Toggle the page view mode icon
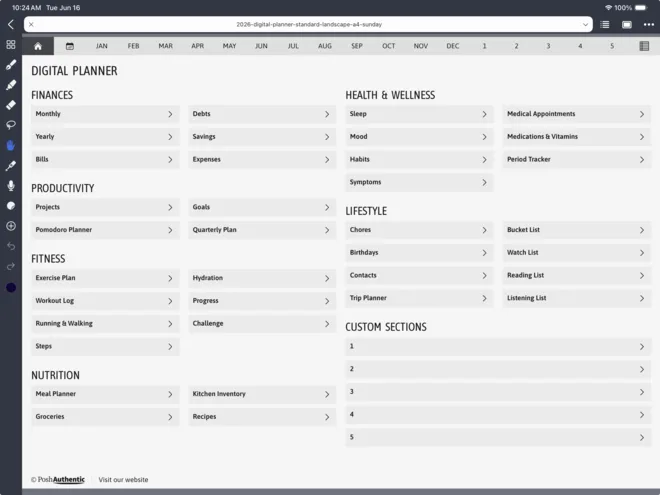The width and height of the screenshot is (660, 495). click(627, 24)
